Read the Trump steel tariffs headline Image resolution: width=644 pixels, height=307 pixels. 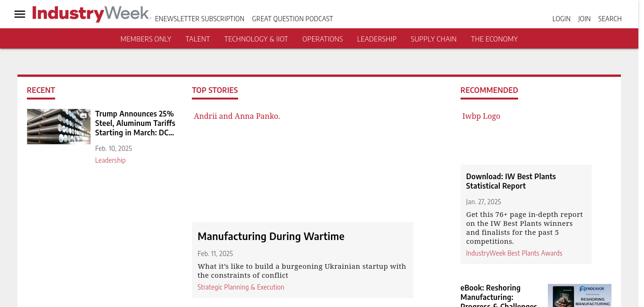[x=135, y=123]
